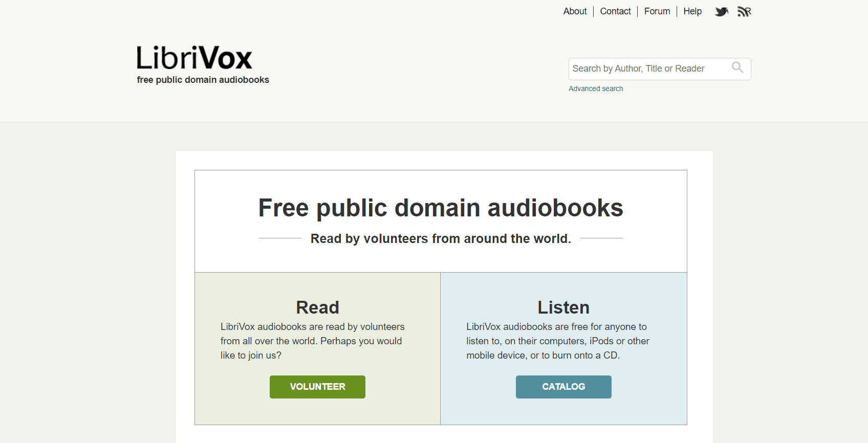Click the decorative line left of the subtitle
Screen dimensions: 868x443
[x=279, y=238]
